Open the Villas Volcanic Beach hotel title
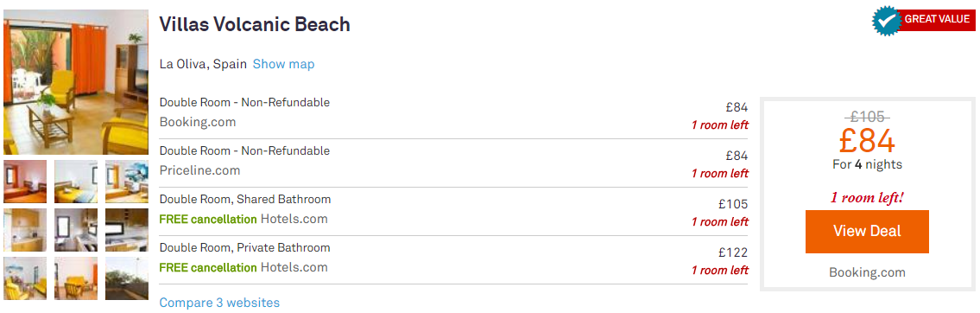The image size is (980, 313). point(255,24)
